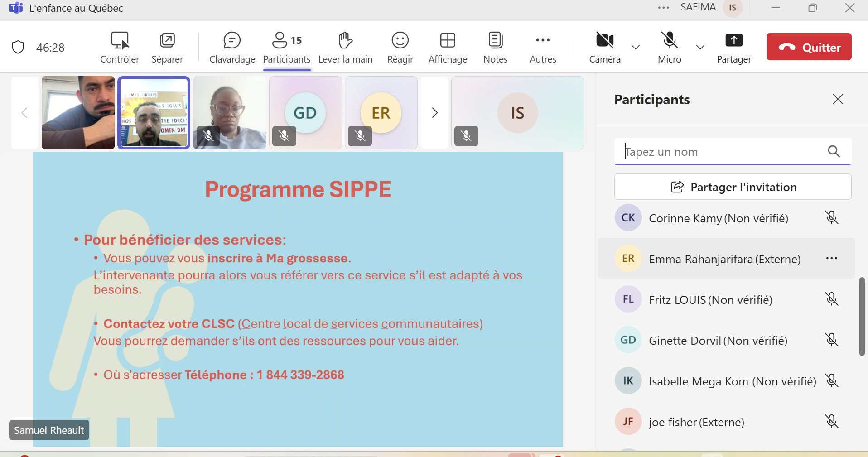Select the ER participant video tile
Viewport: 868px width, 457px height.
(381, 113)
